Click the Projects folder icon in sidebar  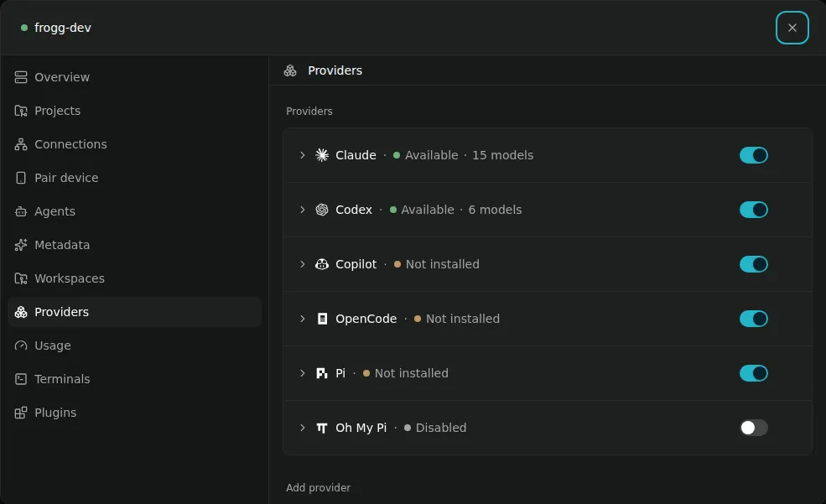(20, 111)
